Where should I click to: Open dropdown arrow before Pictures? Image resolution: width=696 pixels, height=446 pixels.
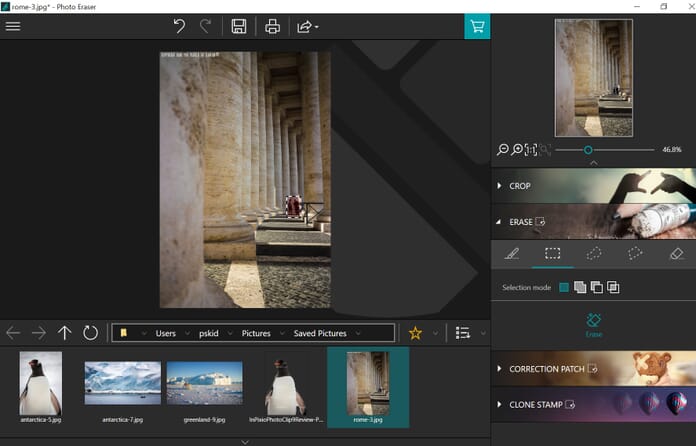[230, 333]
